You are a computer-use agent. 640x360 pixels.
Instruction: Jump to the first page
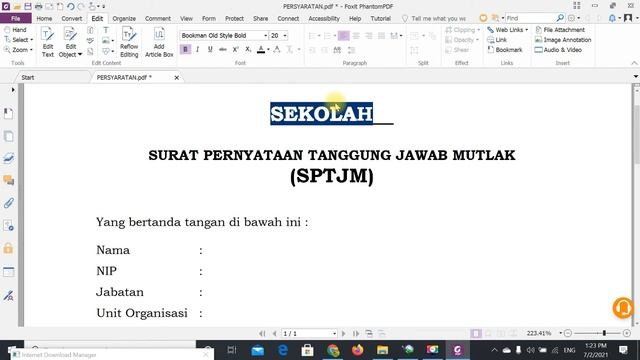[x=262, y=333]
